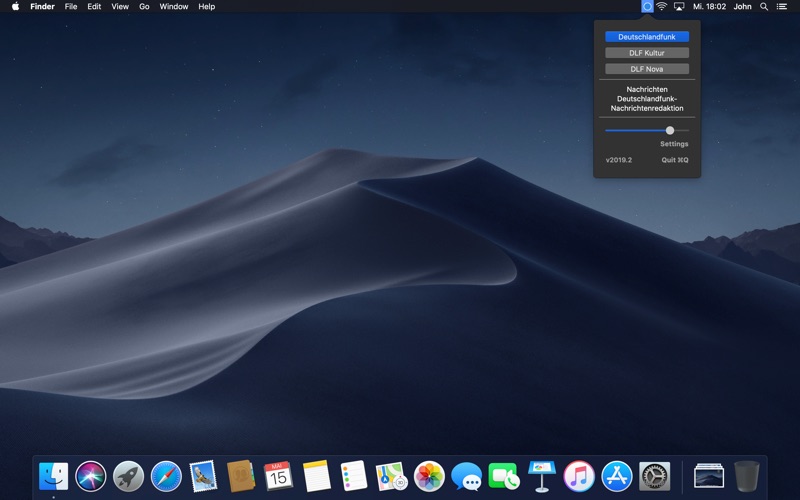Open the Window menu
The image size is (800, 500).
tap(173, 6)
